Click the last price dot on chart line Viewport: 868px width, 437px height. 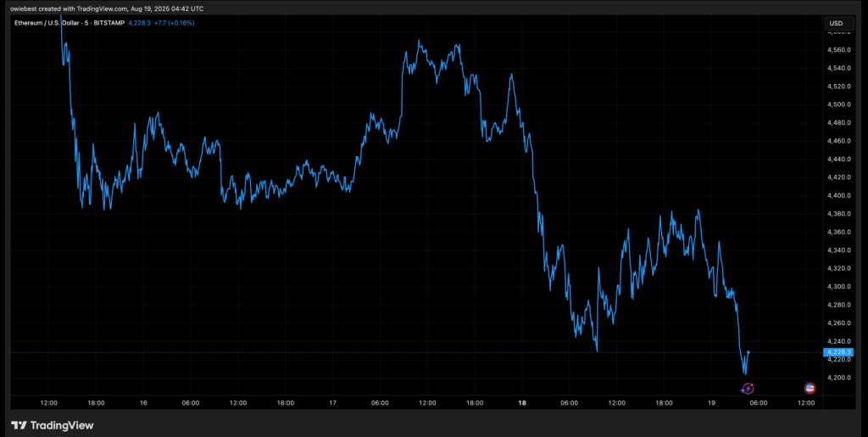(748, 351)
